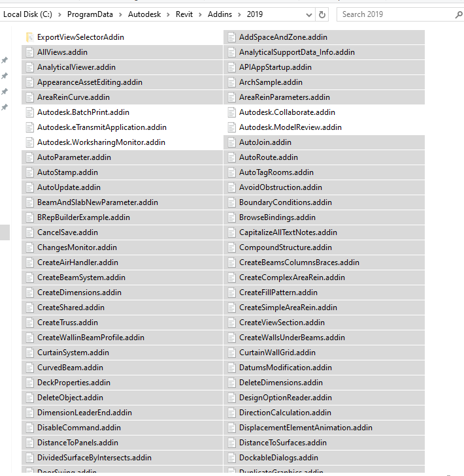Expand chevron after Autodesk breadcrumb

pos(168,14)
